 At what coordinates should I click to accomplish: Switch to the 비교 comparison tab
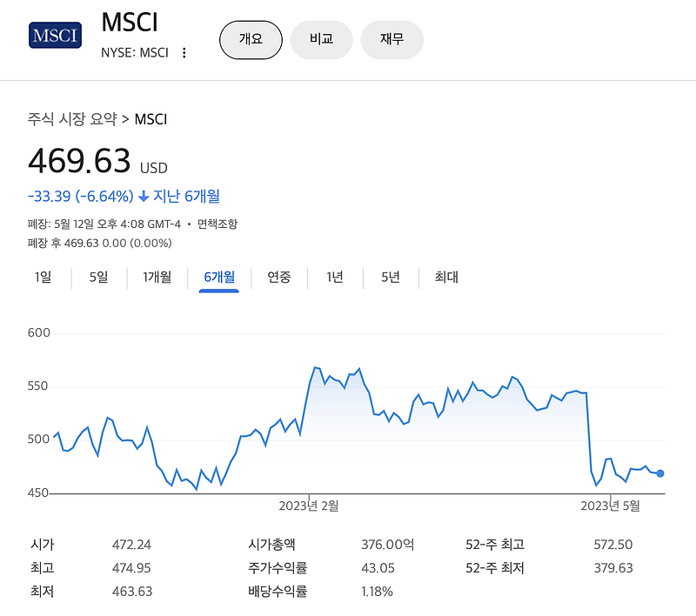coord(321,39)
